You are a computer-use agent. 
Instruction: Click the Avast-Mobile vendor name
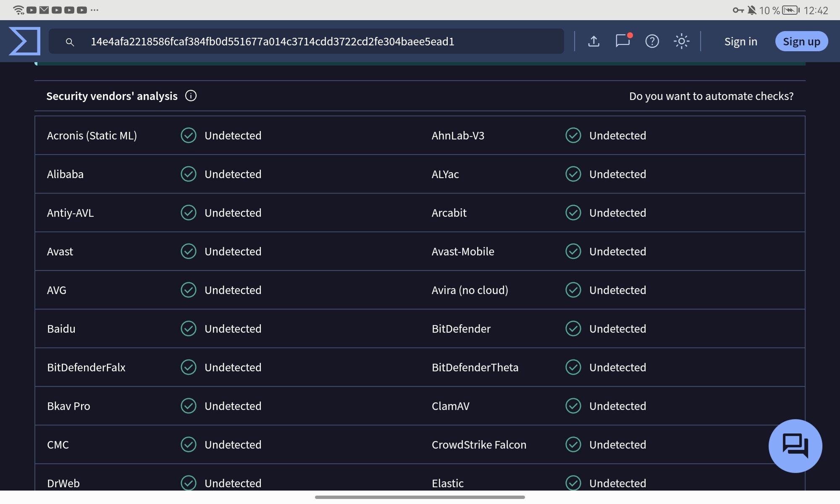click(x=463, y=252)
